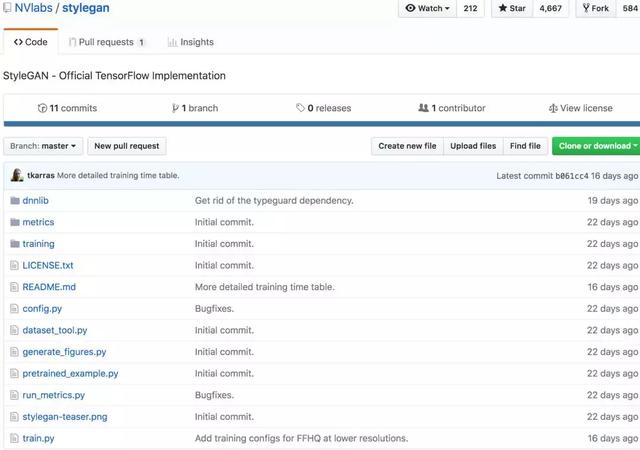Viewport: 640px width, 450px height.
Task: Open the dataset_tool.py file
Action: pos(55,330)
